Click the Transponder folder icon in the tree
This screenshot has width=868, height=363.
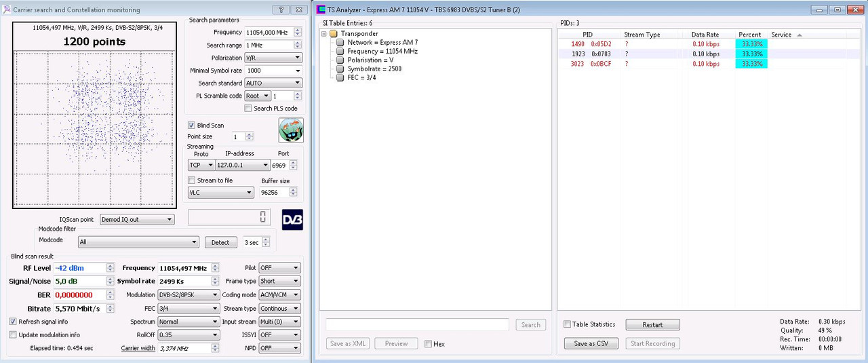coord(334,33)
